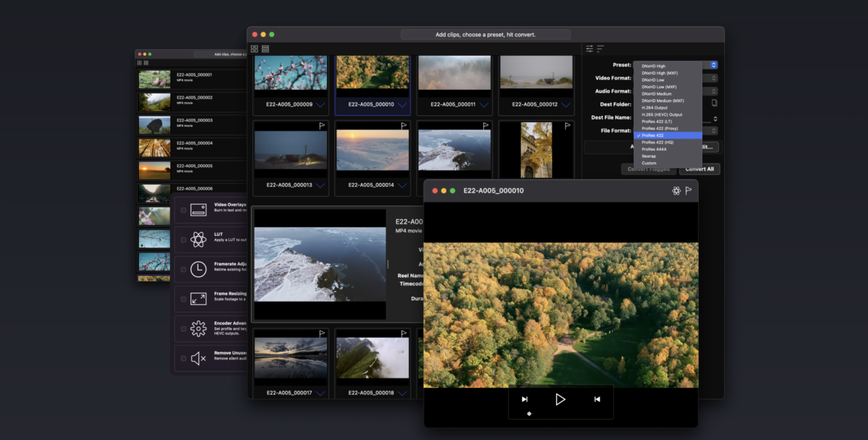The image size is (868, 440).
Task: Enable the Remove Unused audio checkbox
Action: point(184,358)
